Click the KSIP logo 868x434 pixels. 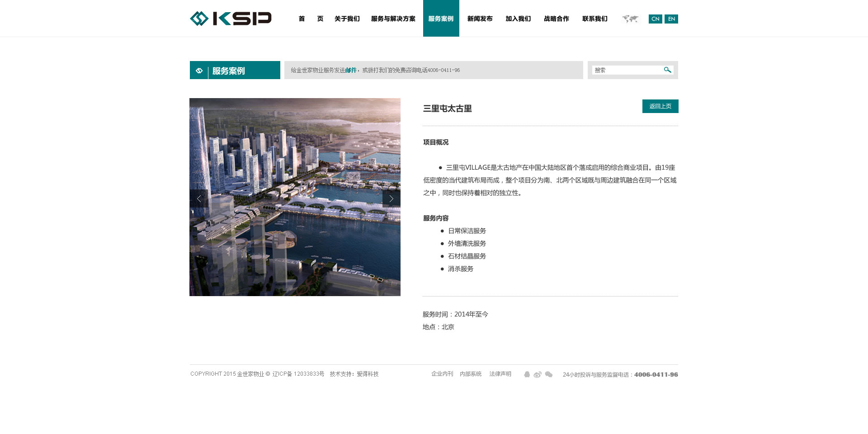pos(231,19)
